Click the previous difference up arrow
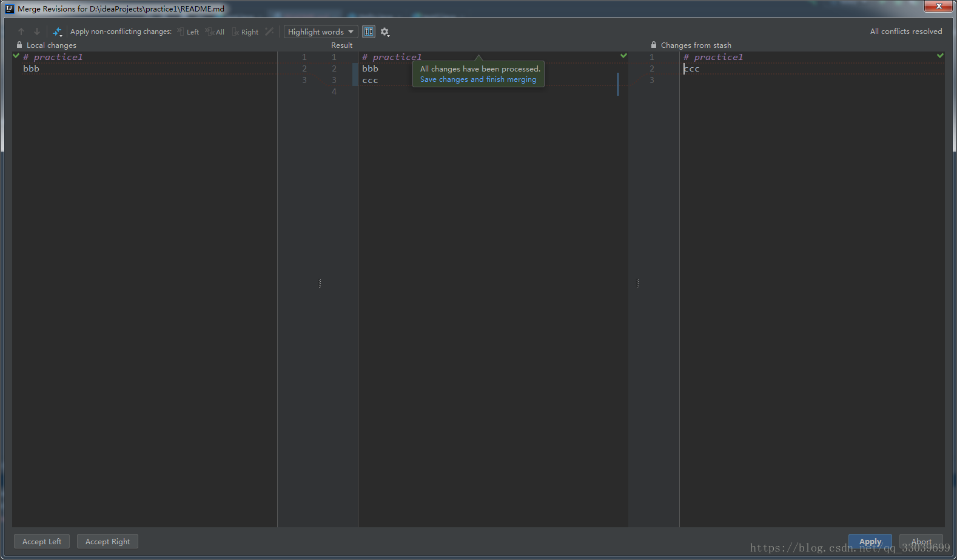 (x=21, y=32)
